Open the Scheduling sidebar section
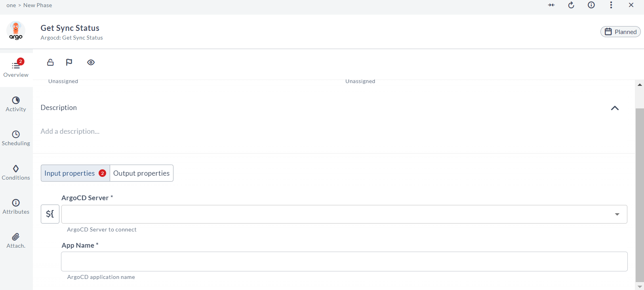Image resolution: width=644 pixels, height=290 pixels. pyautogui.click(x=16, y=138)
